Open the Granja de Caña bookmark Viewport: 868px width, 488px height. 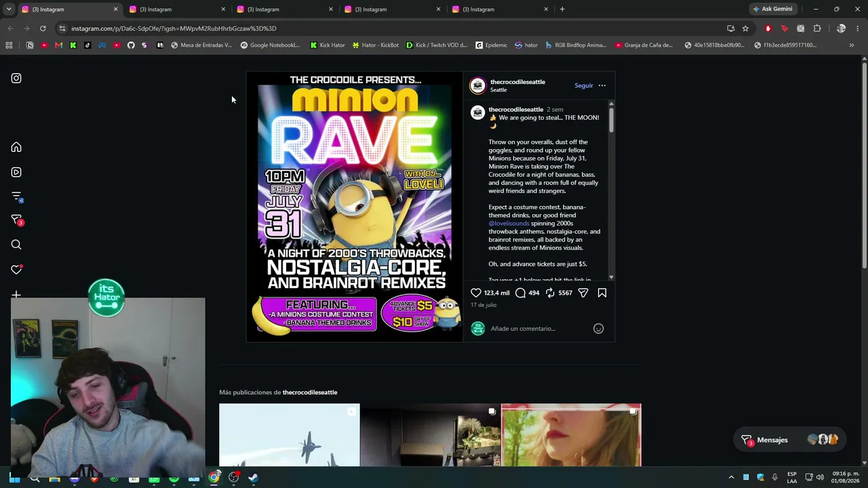click(x=644, y=45)
